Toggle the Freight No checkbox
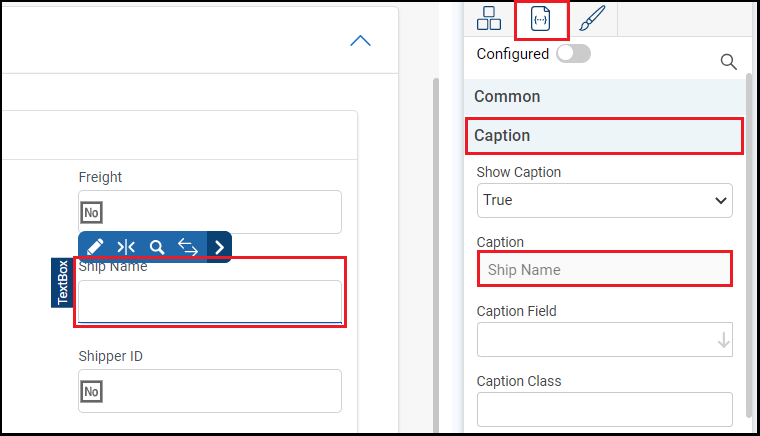Image resolution: width=760 pixels, height=436 pixels. click(91, 213)
